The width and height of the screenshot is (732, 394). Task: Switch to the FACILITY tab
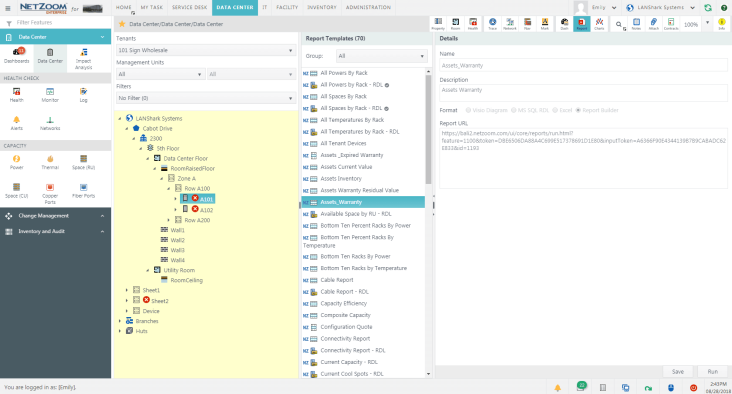coord(287,7)
